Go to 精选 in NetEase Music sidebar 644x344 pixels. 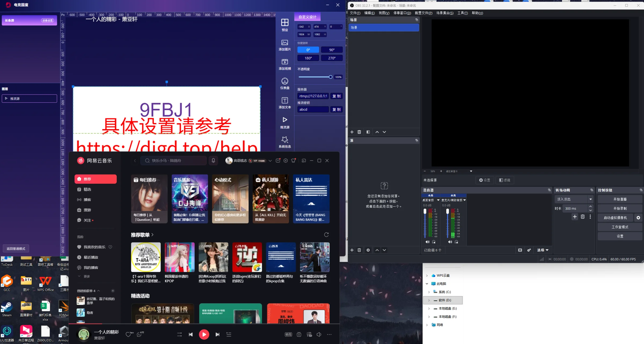point(96,189)
